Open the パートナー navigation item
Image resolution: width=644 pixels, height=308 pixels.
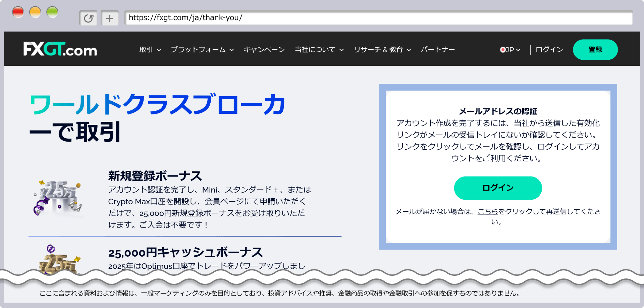pyautogui.click(x=437, y=49)
